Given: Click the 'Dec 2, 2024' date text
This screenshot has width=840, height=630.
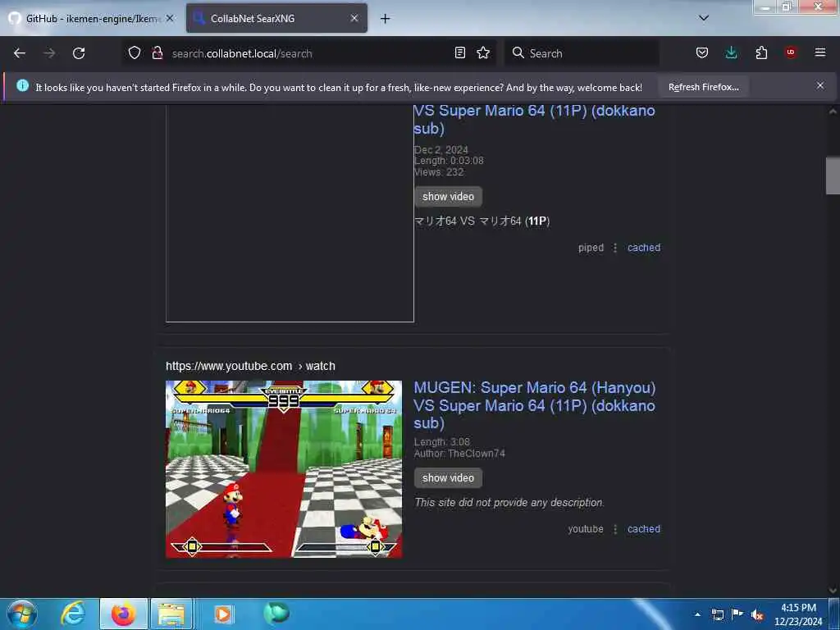Looking at the screenshot, I should (x=441, y=149).
